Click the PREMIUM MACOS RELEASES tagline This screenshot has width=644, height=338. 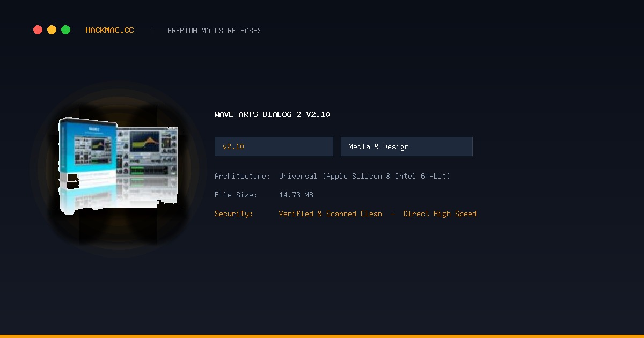(215, 31)
